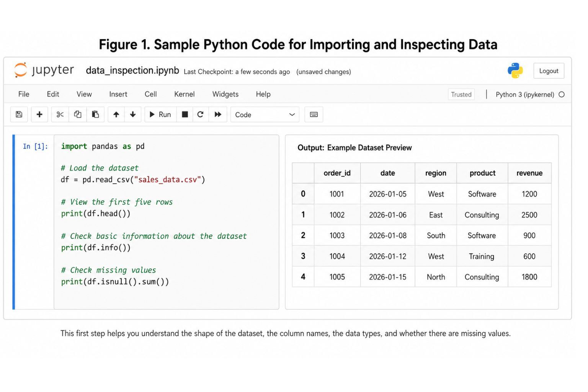Image resolution: width=588 pixels, height=392 pixels.
Task: Click the print(df.head()) line
Action: coord(96,214)
